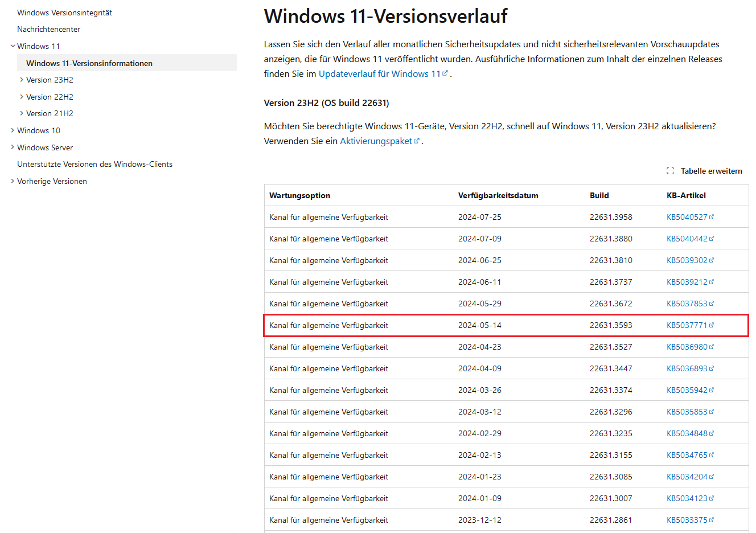756x533 pixels.
Task: Click the external link icon beside Aktivierungspaket
Action: coord(416,141)
